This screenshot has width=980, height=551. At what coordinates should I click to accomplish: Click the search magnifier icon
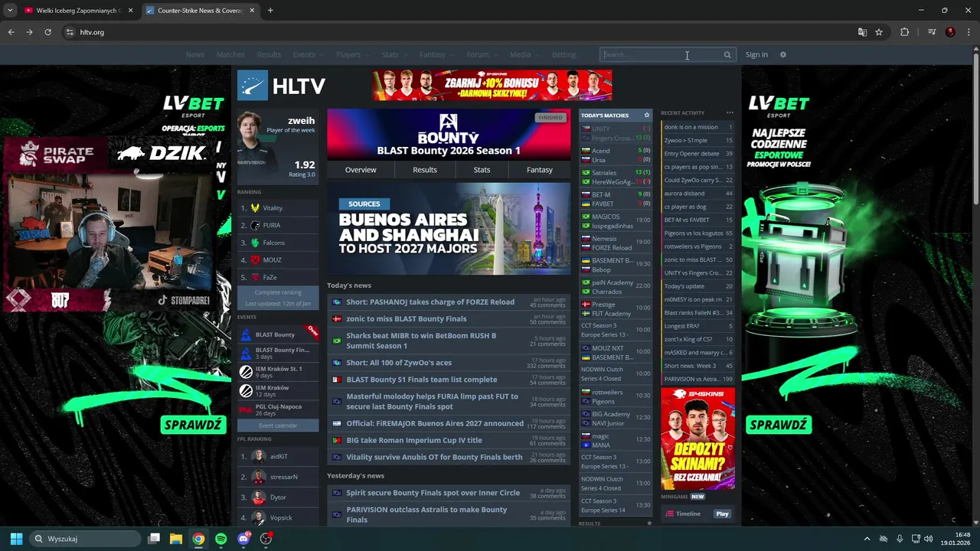[727, 55]
